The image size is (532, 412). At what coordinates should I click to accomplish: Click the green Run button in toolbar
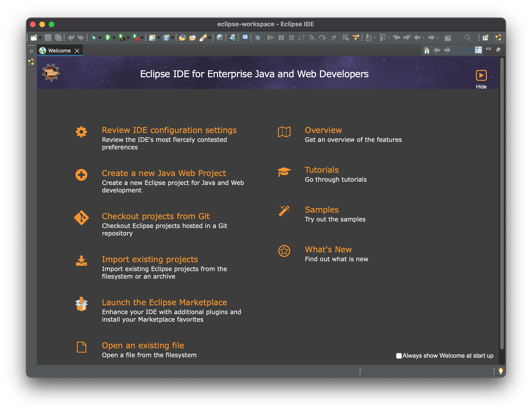coord(107,37)
